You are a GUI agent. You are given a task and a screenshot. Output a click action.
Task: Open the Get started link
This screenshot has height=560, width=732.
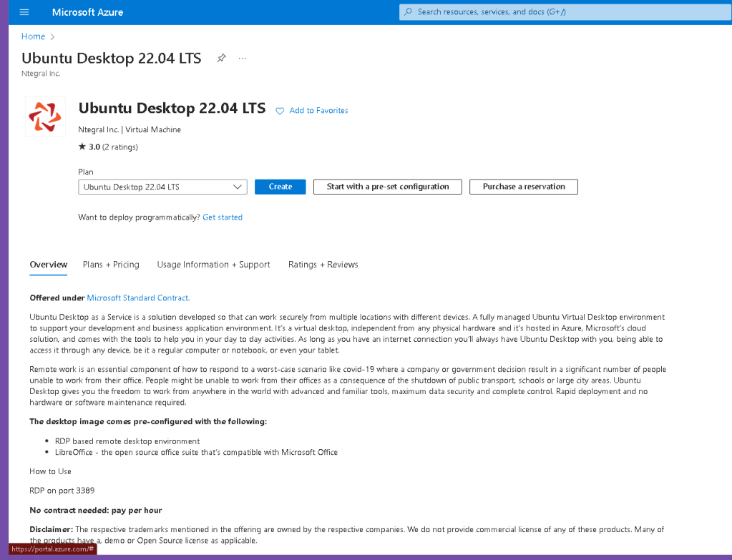(223, 217)
